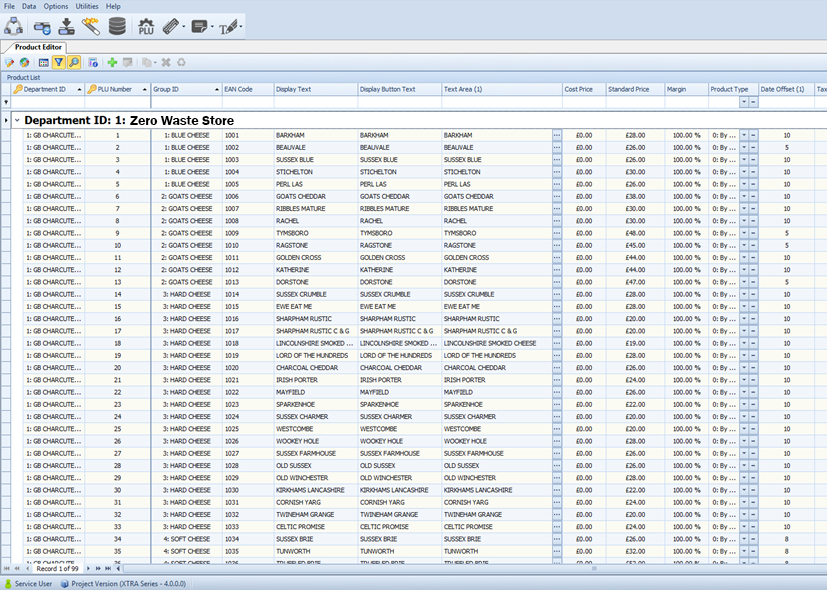Open the PLU tool on the toolbar
The height and width of the screenshot is (590, 827).
(145, 26)
